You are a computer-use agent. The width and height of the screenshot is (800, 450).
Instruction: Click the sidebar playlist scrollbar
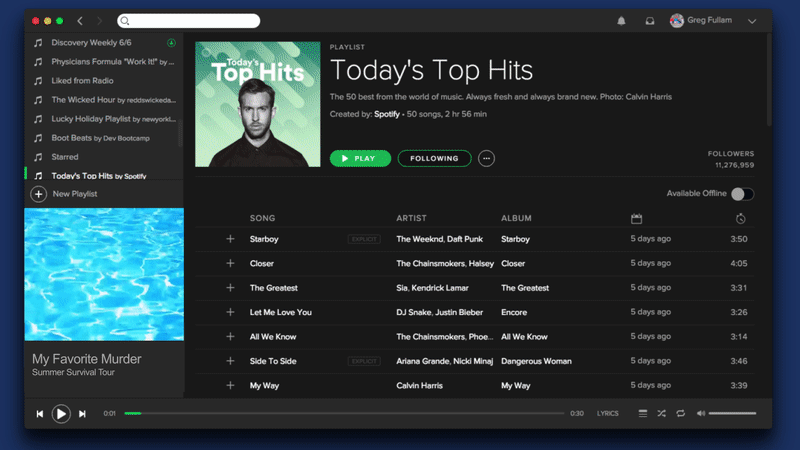tap(180, 134)
